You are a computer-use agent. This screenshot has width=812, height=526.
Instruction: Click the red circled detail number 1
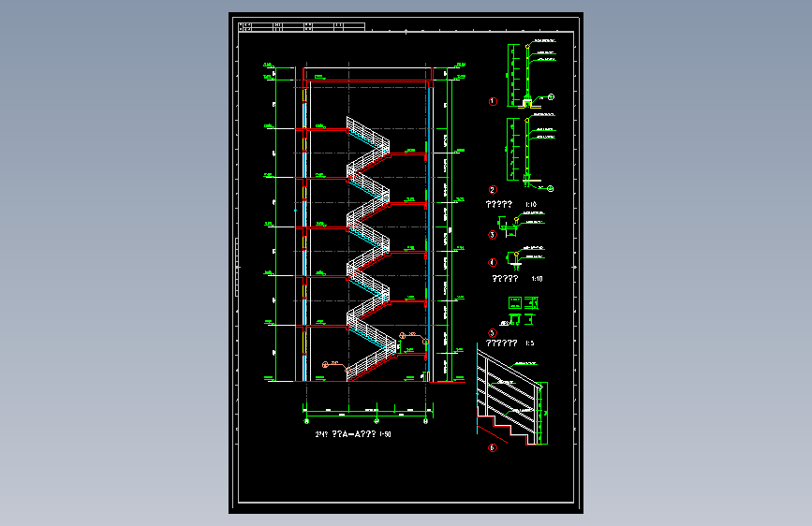click(493, 101)
